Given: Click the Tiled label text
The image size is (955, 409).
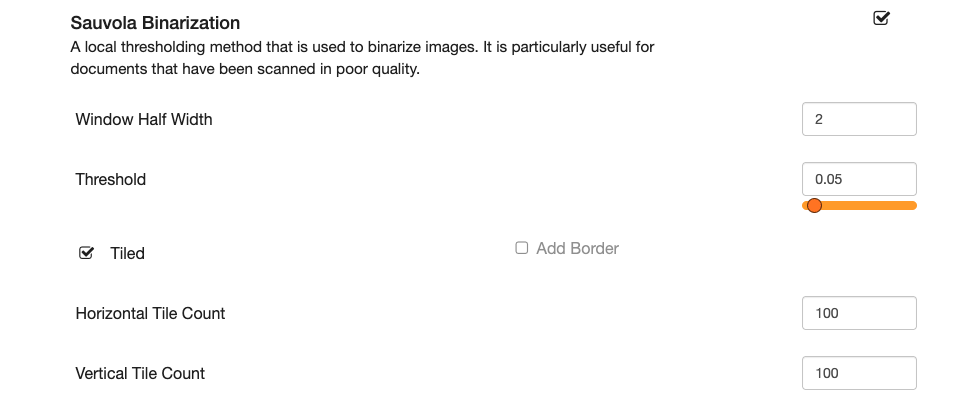Looking at the screenshot, I should 127,254.
